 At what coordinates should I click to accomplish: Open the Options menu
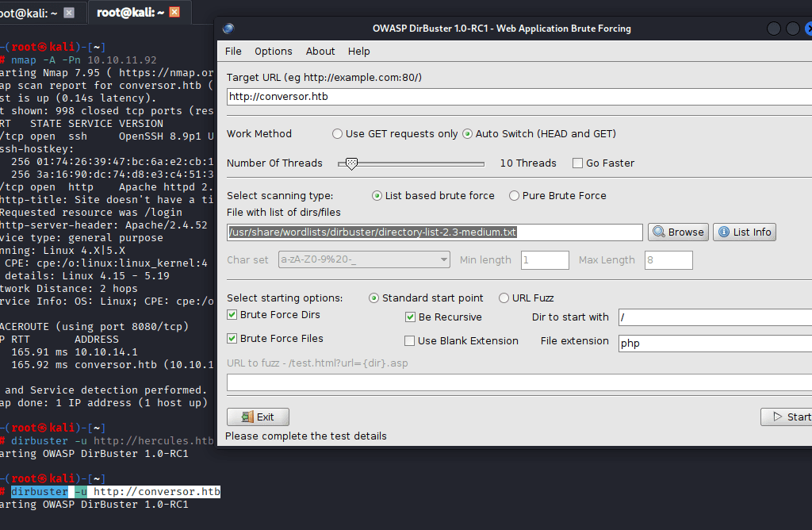click(273, 51)
